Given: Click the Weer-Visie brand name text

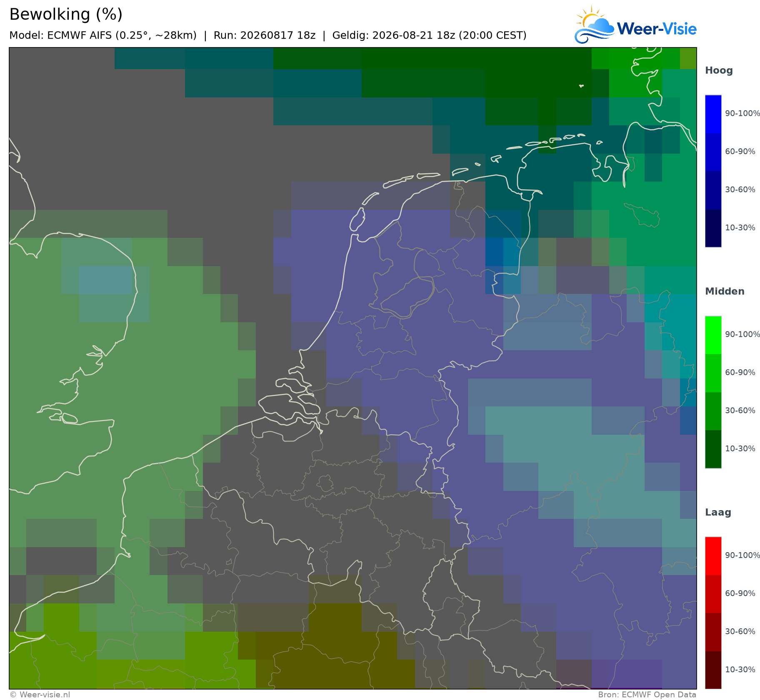Looking at the screenshot, I should pyautogui.click(x=657, y=29).
